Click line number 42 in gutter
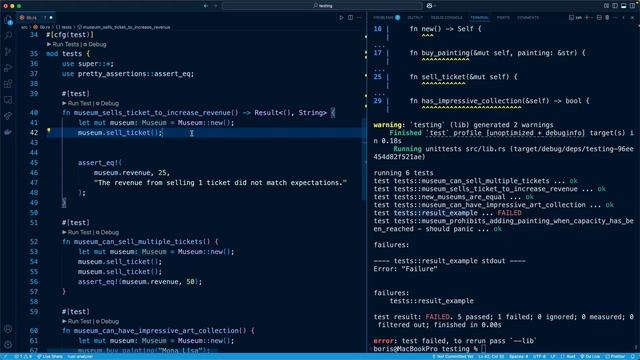The height and width of the screenshot is (360, 640). (x=33, y=133)
